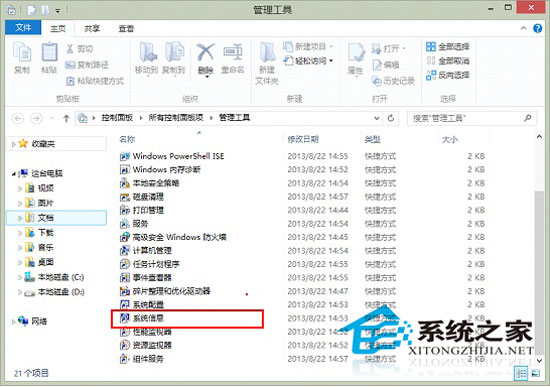550x387 pixels.
Task: Select the Windows 内存诊断 shortcut
Action: pos(160,169)
